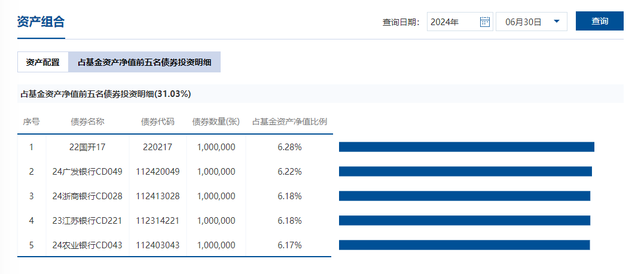Click the 6.17% proportion bar
The width and height of the screenshot is (644, 274).
click(464, 245)
